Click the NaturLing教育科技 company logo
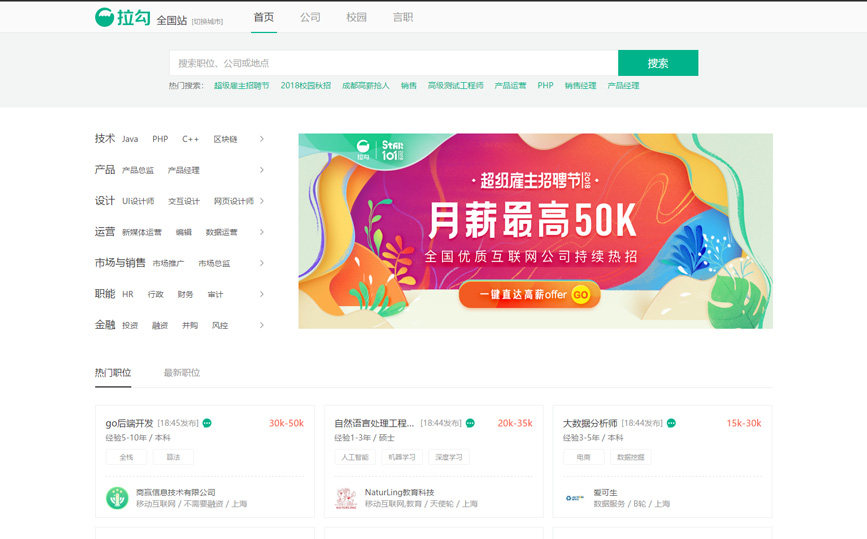 pos(346,498)
